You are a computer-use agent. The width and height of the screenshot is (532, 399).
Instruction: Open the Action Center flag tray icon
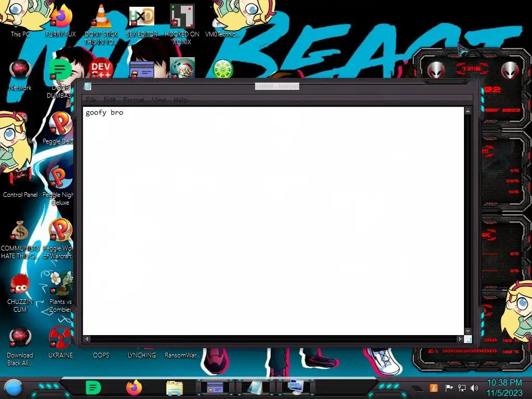(448, 388)
